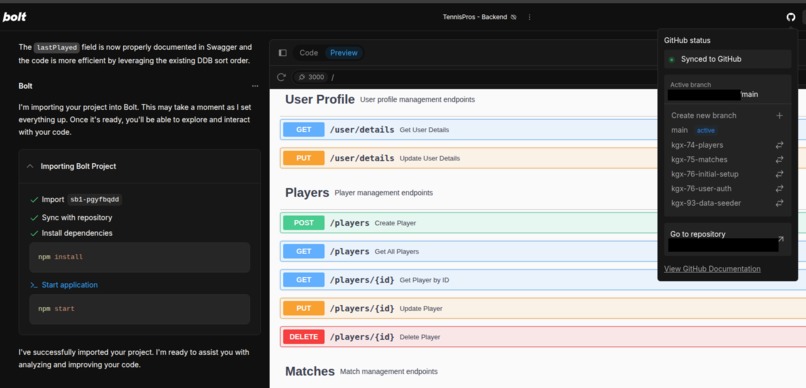Select kgx-76-initial-setup branch name
The image size is (806, 388).
(705, 174)
